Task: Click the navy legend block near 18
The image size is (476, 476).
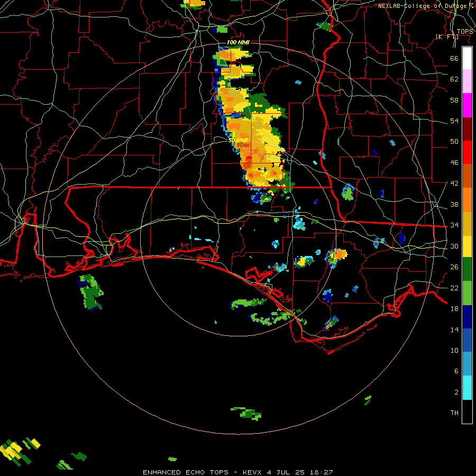Action: coord(467,317)
